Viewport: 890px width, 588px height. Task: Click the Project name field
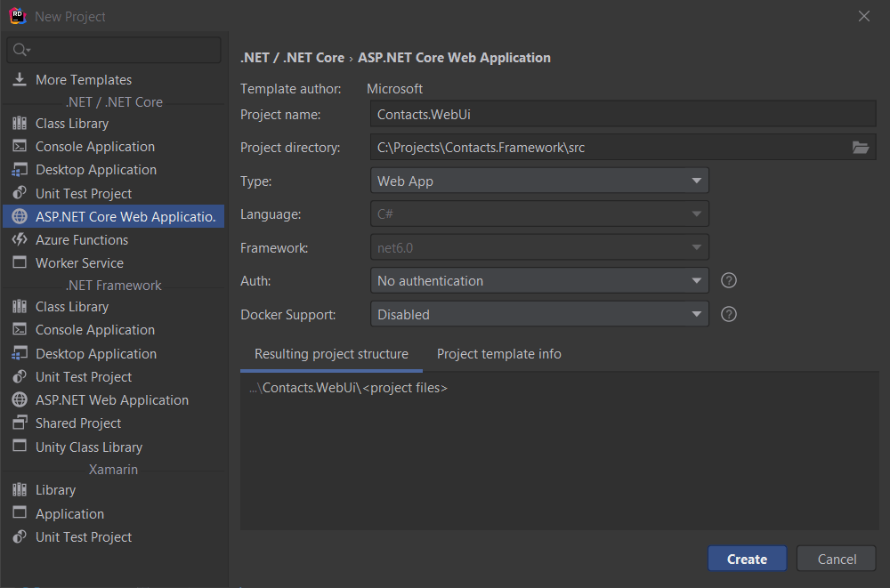coord(623,114)
